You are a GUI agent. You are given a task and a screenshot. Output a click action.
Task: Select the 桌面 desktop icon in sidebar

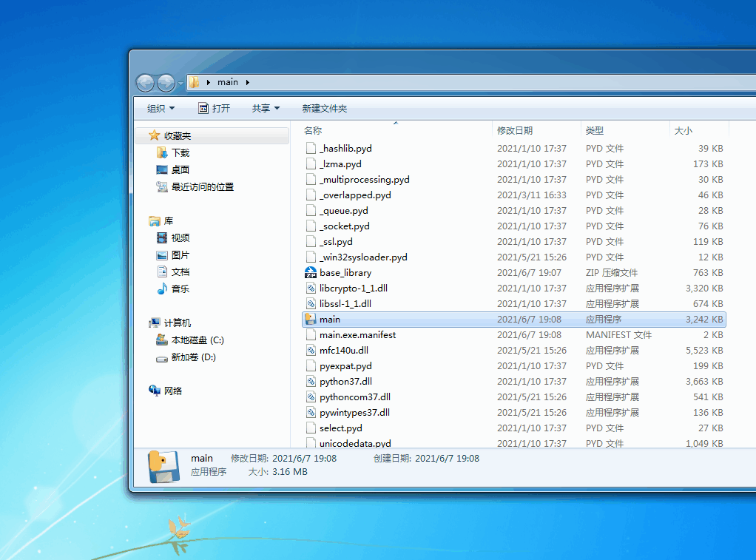pyautogui.click(x=161, y=170)
